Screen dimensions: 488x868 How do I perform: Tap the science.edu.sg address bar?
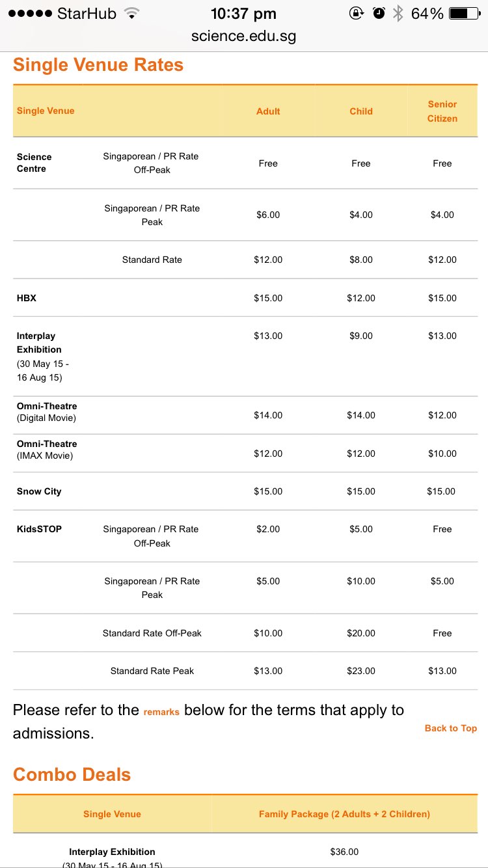[243, 36]
